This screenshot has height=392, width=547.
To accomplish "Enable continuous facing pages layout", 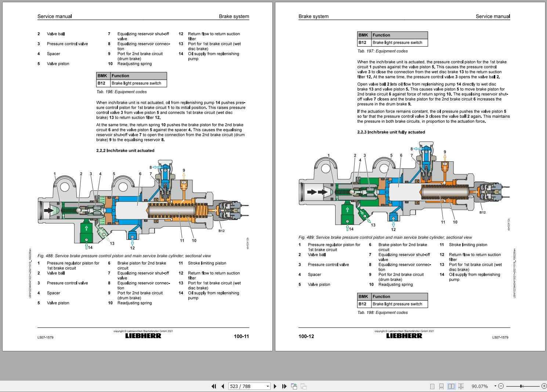I will tap(461, 386).
